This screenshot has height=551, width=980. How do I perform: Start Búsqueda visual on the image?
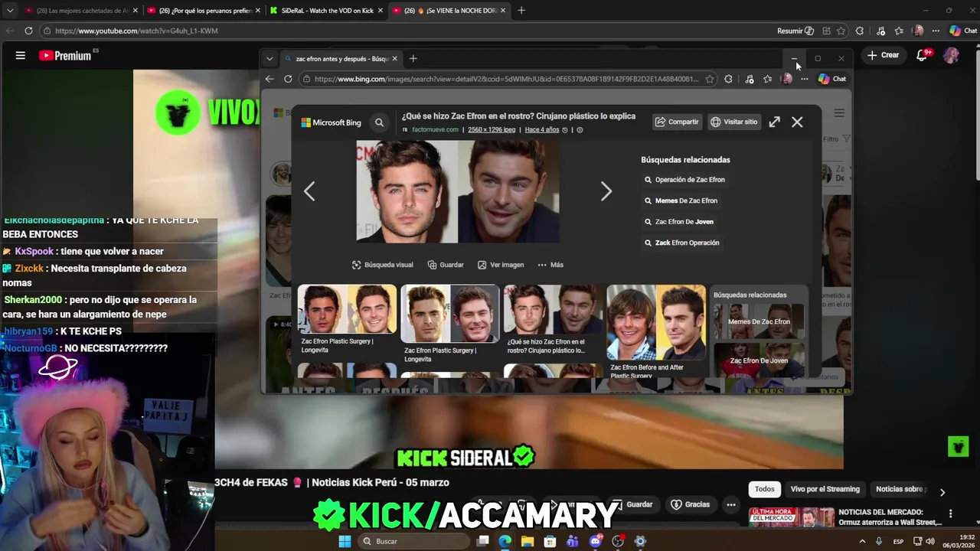(x=382, y=265)
